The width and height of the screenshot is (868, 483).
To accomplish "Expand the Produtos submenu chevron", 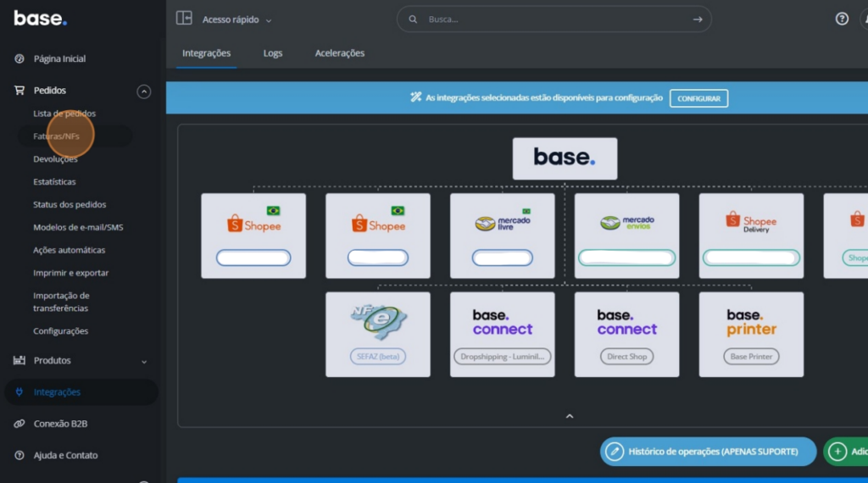I will [144, 361].
